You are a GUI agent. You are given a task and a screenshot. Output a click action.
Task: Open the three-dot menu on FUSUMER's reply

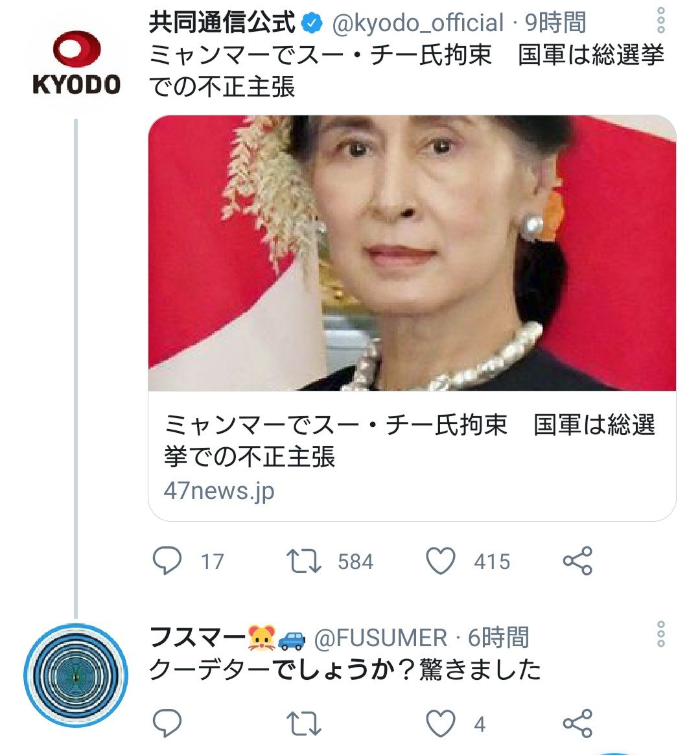click(x=661, y=632)
